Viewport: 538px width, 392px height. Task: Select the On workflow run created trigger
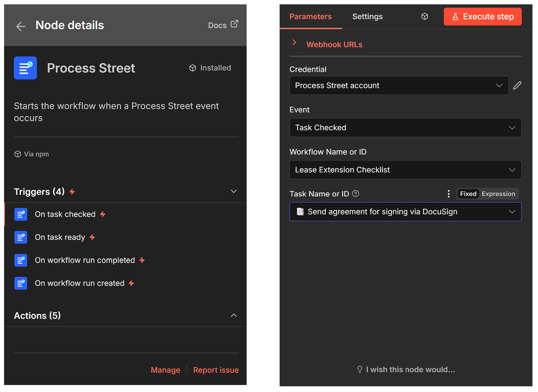126,283
